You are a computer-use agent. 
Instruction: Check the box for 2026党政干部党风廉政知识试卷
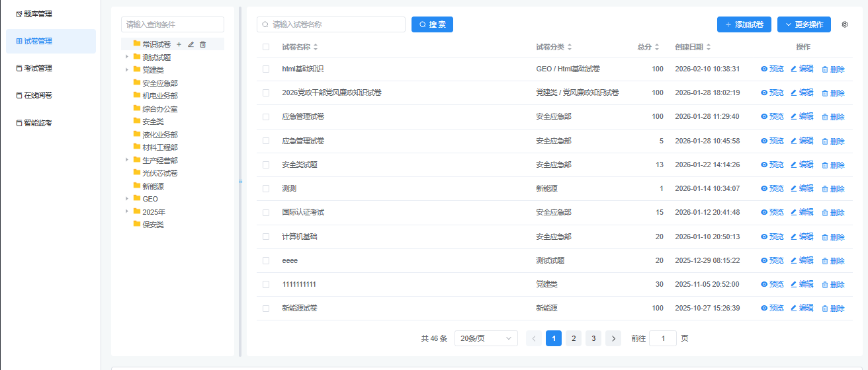pyautogui.click(x=266, y=92)
